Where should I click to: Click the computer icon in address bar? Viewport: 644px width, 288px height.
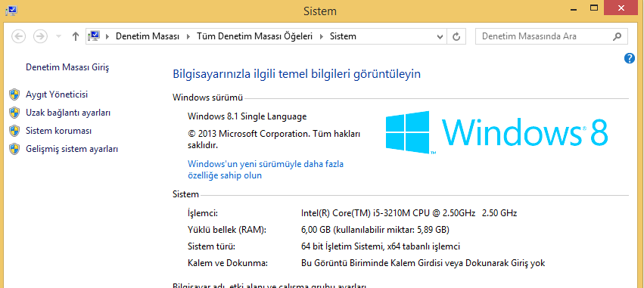[x=94, y=36]
